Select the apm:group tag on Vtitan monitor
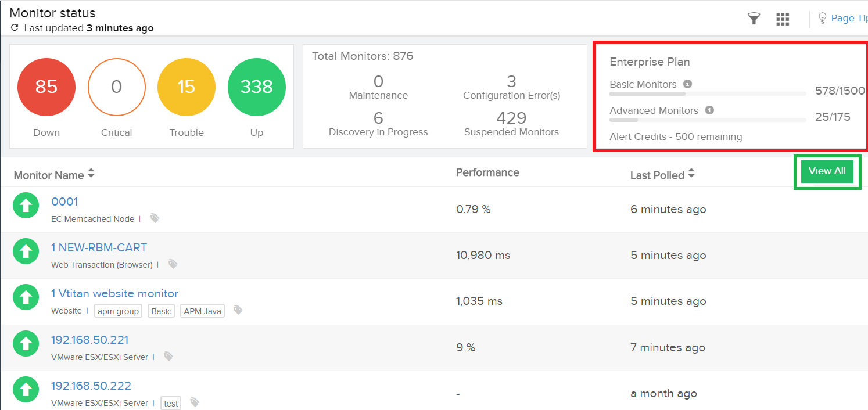The image size is (868, 410). 117,311
